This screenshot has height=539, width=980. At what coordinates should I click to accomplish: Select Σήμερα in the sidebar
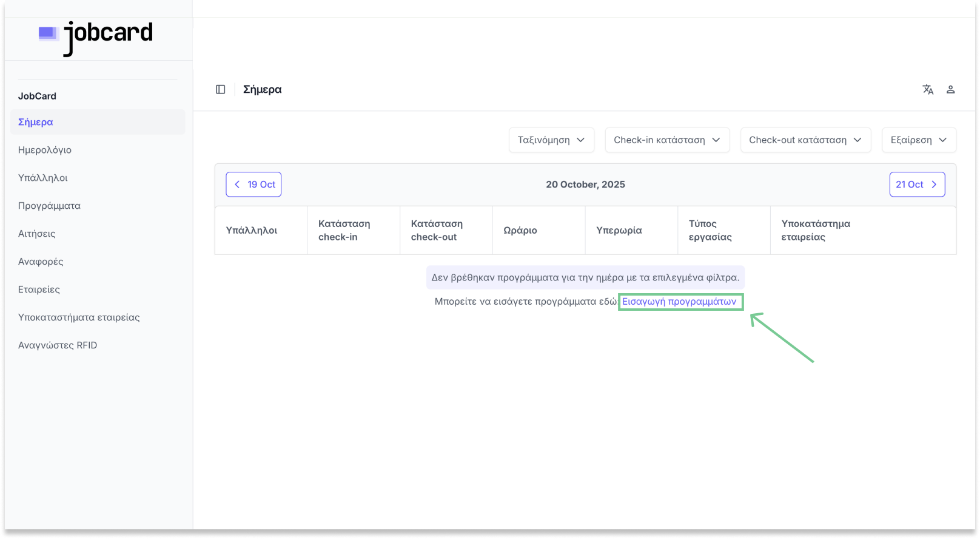[x=36, y=122]
